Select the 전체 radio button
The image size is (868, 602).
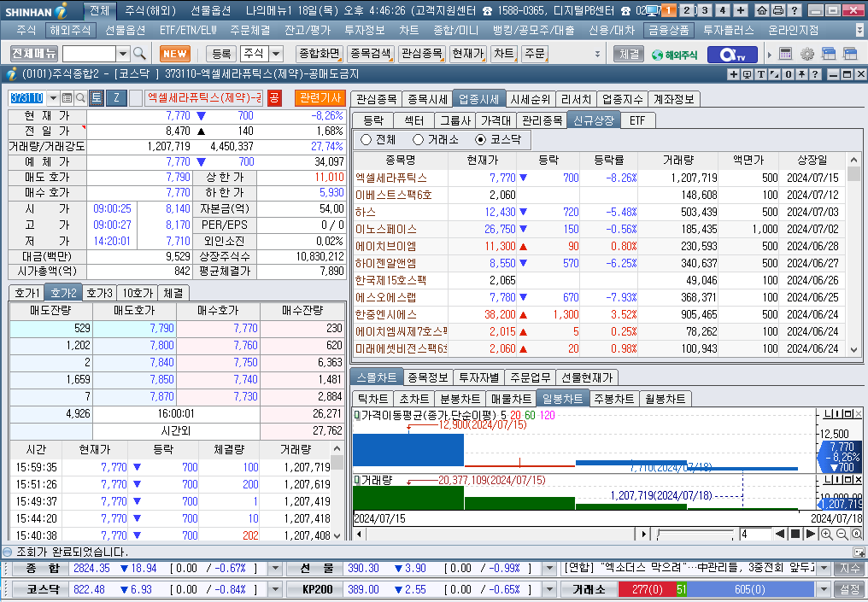pyautogui.click(x=366, y=140)
